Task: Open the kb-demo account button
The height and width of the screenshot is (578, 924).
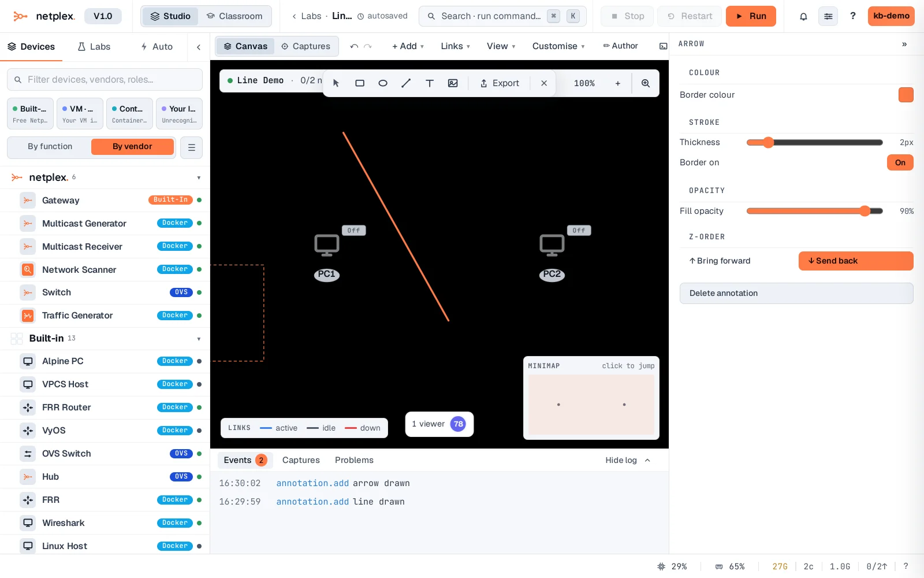Action: 891,16
